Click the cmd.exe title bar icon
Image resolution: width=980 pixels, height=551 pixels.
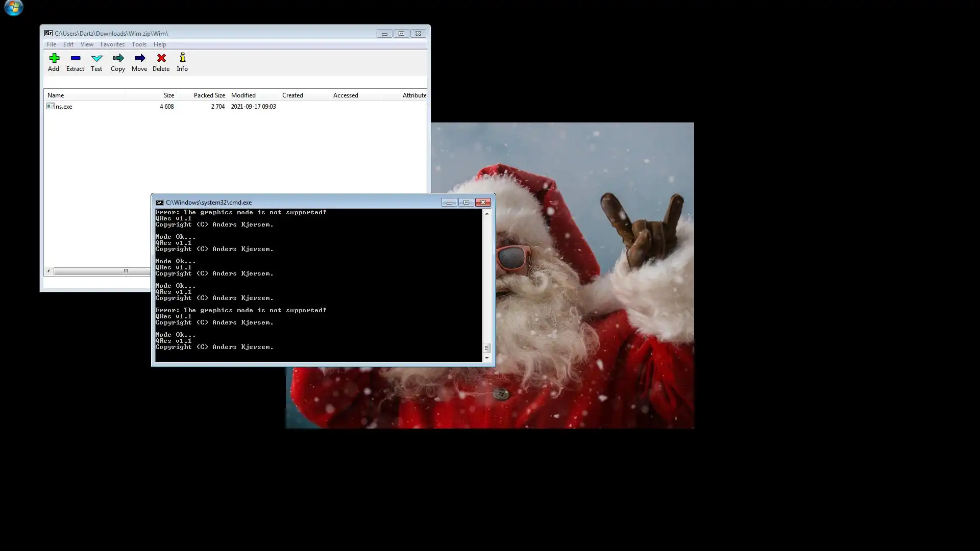click(160, 203)
